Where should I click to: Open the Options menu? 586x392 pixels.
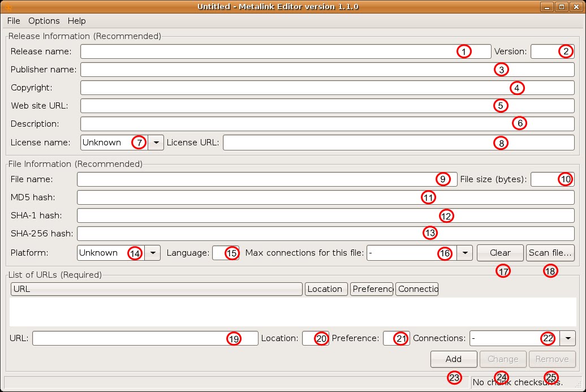point(44,21)
